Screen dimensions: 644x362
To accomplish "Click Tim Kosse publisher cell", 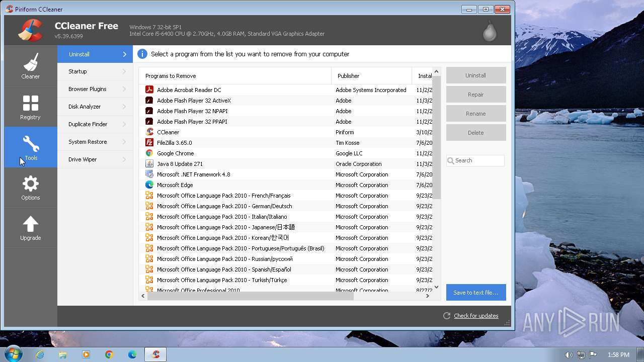I will (348, 143).
